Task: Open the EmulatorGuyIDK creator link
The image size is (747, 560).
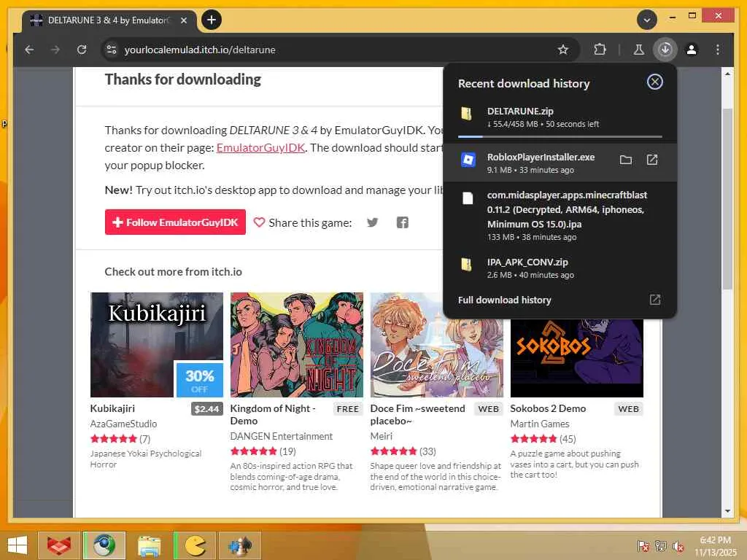Action: click(x=260, y=147)
